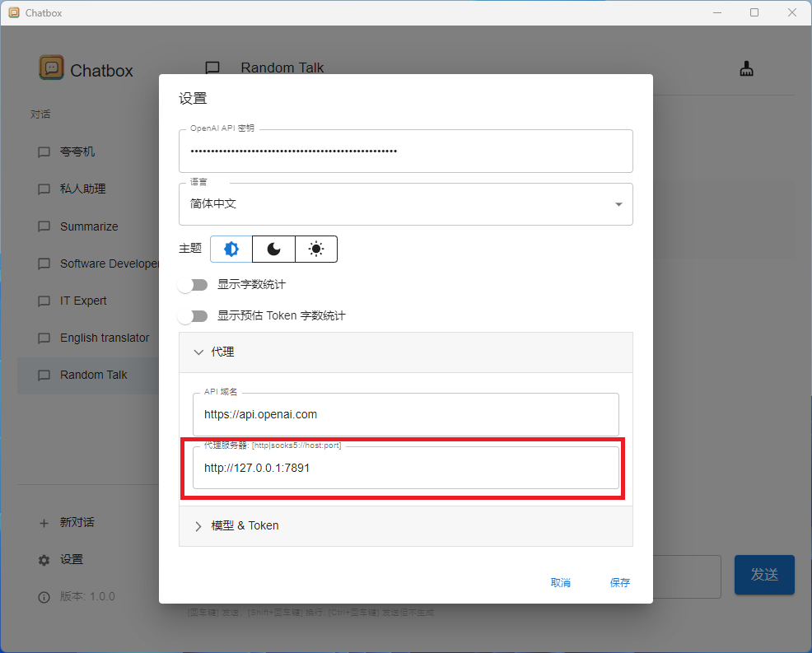Toggle the 显示字数统计 switch
812x653 pixels.
pyautogui.click(x=193, y=285)
